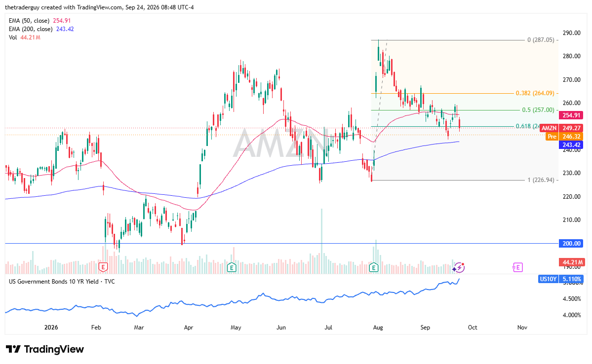The height and width of the screenshot is (364, 592).
Task: Click the Apr label on the time axis
Action: (189, 328)
